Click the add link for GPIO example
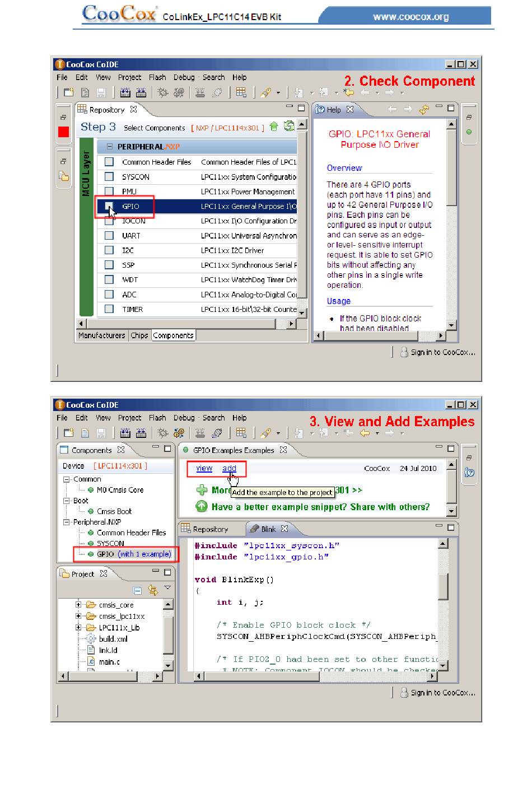The image size is (532, 789). coord(229,468)
